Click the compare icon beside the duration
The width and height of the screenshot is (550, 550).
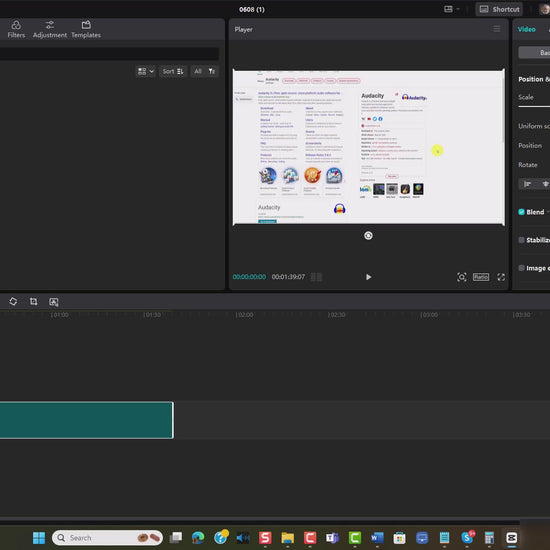pos(316,277)
